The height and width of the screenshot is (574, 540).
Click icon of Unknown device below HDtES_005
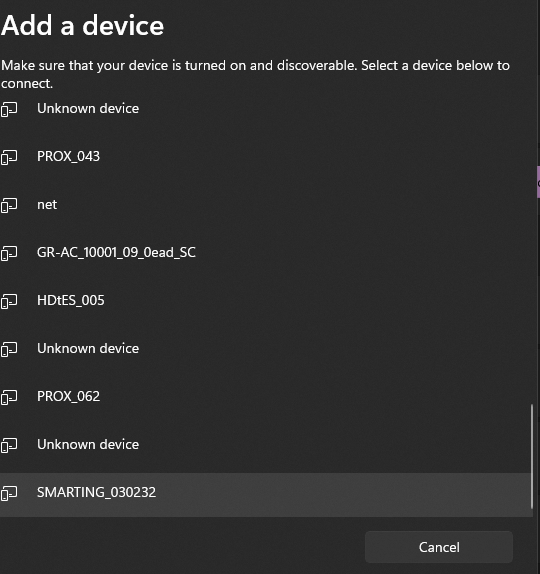tap(9, 349)
